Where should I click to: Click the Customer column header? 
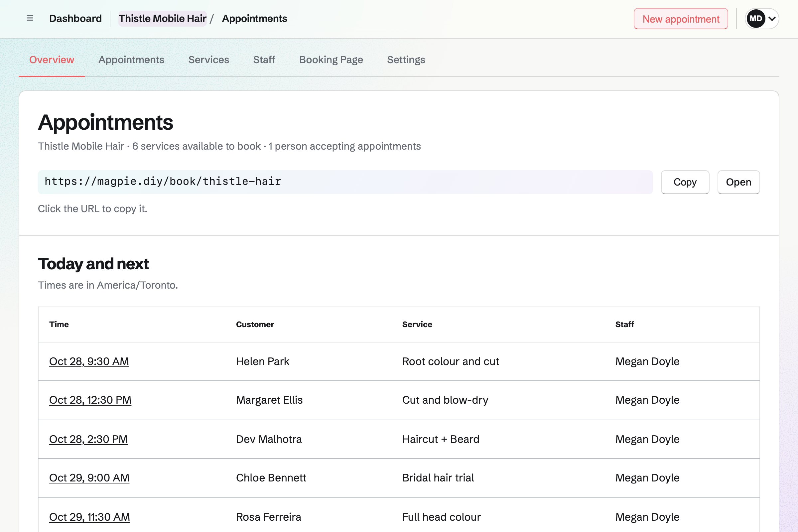pos(255,325)
